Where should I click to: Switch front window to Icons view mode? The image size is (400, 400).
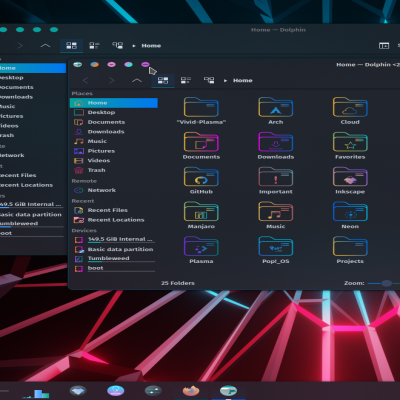click(163, 80)
